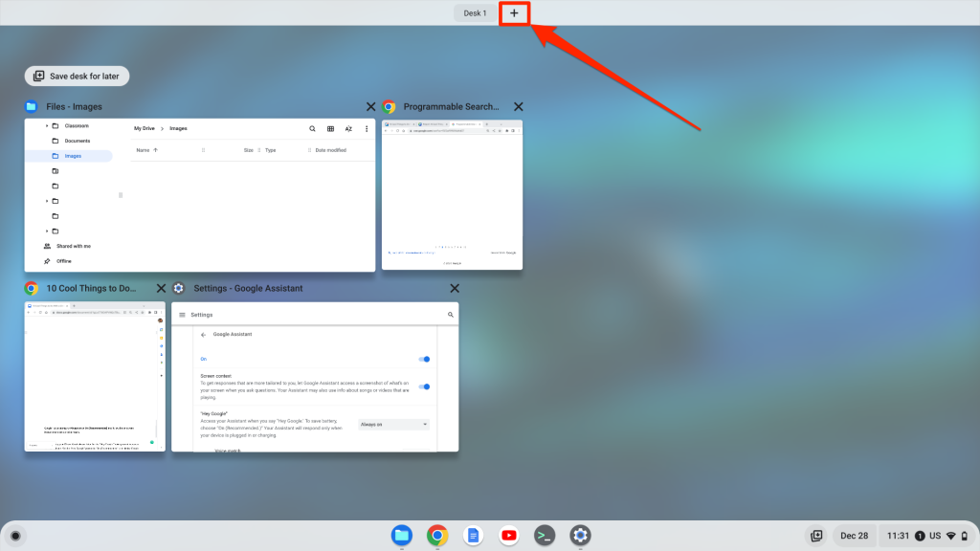This screenshot has height=551, width=980.
Task: Close the Programmable Search window
Action: (x=518, y=107)
